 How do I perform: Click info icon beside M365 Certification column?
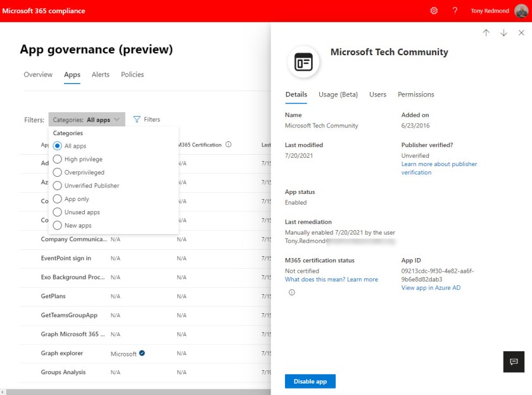pos(229,145)
